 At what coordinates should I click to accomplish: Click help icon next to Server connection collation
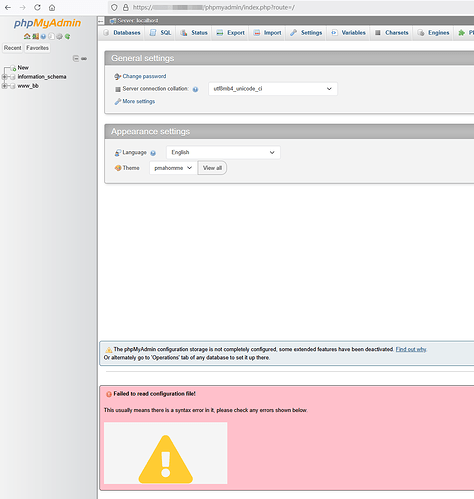point(195,89)
